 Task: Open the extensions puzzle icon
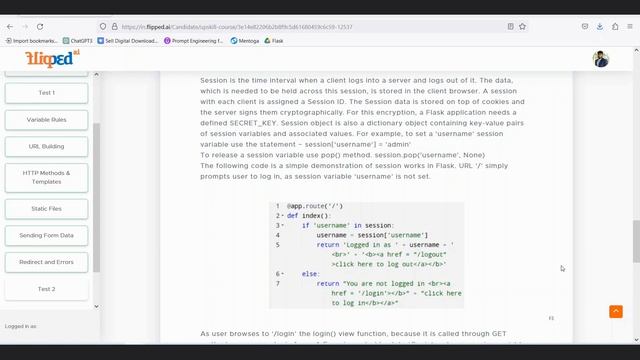pyautogui.click(x=615, y=27)
